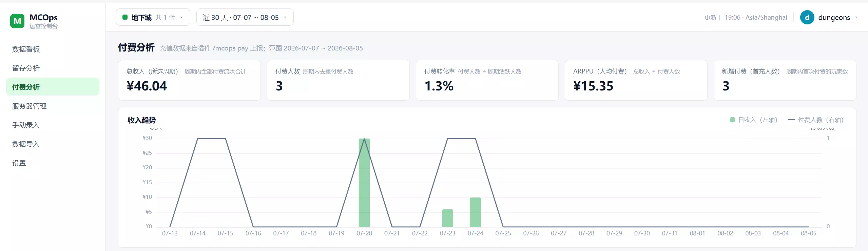Click the 08-05 x-axis date label
The height and width of the screenshot is (251, 868).
808,233
